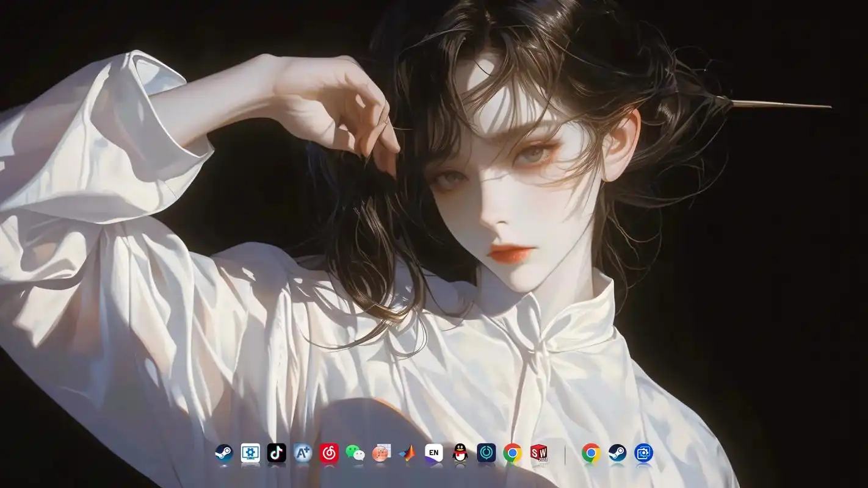This screenshot has width=868, height=488.
Task: Open the Douyin (TikTok) app
Action: pyautogui.click(x=277, y=453)
